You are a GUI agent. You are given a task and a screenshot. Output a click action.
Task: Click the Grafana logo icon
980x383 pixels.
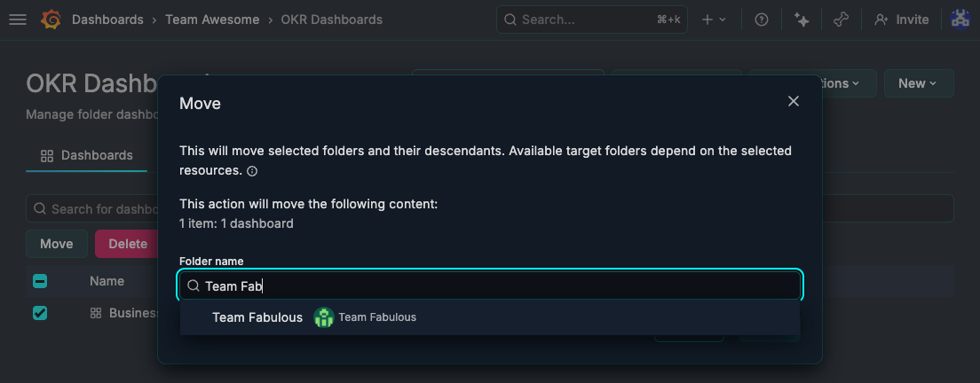[x=51, y=20]
